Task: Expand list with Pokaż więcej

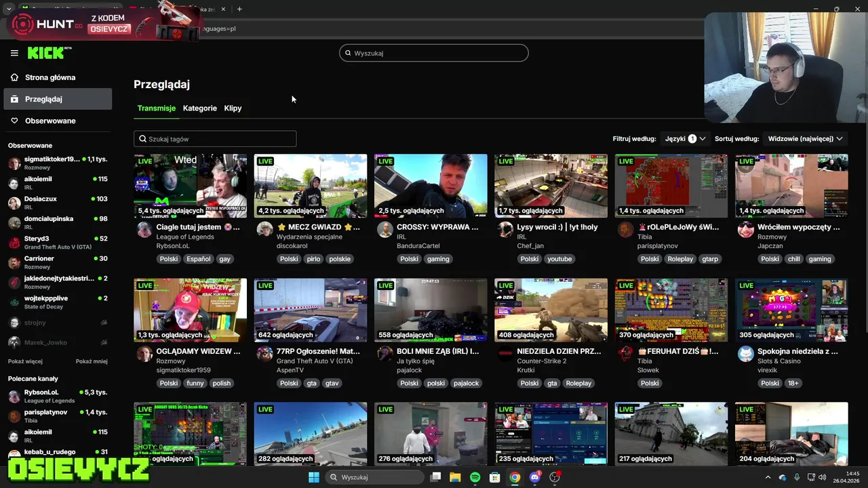Action: (25, 361)
